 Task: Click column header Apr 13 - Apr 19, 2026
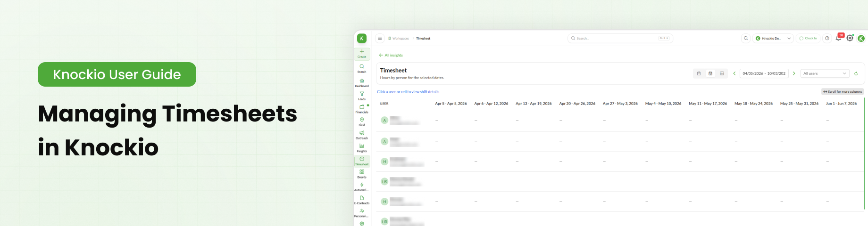point(534,104)
